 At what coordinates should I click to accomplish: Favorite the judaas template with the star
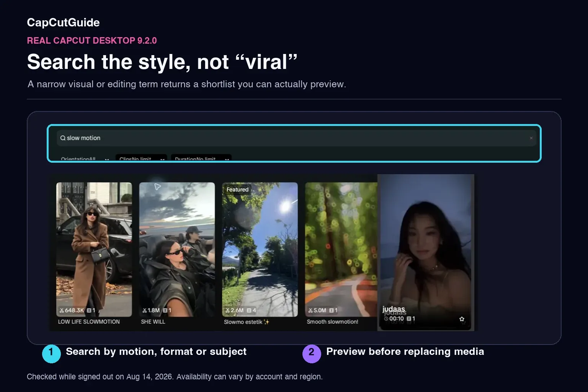pyautogui.click(x=462, y=319)
